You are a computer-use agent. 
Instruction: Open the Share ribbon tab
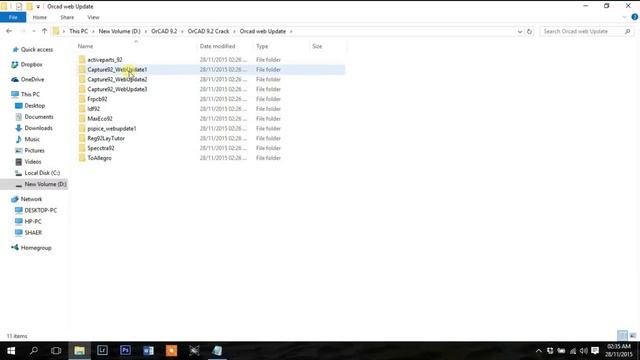tap(67, 18)
